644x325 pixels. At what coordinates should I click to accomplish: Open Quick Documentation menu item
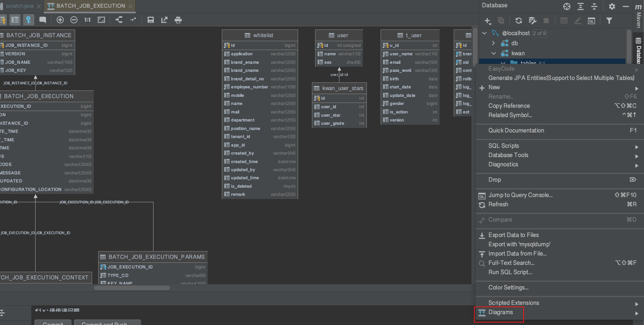(x=560, y=130)
